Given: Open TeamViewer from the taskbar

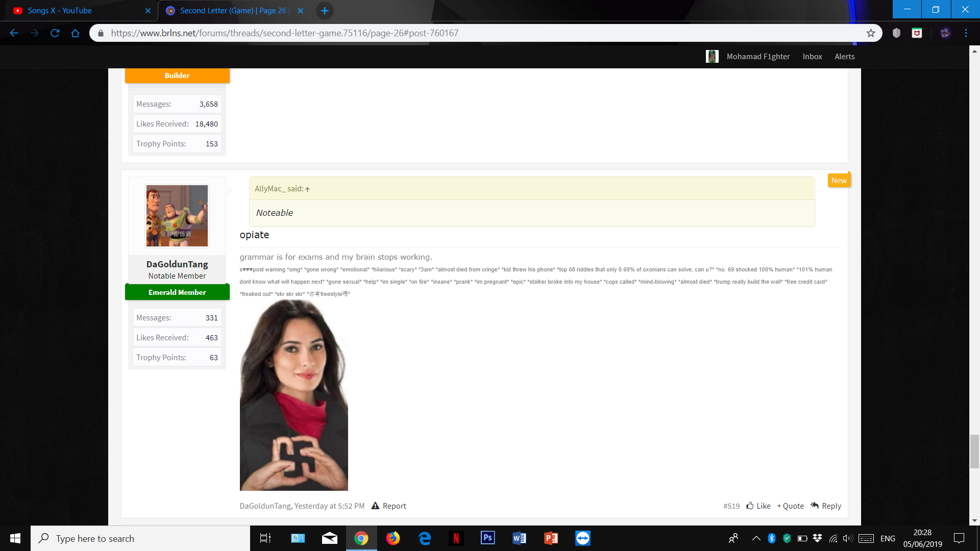Looking at the screenshot, I should click(x=583, y=538).
